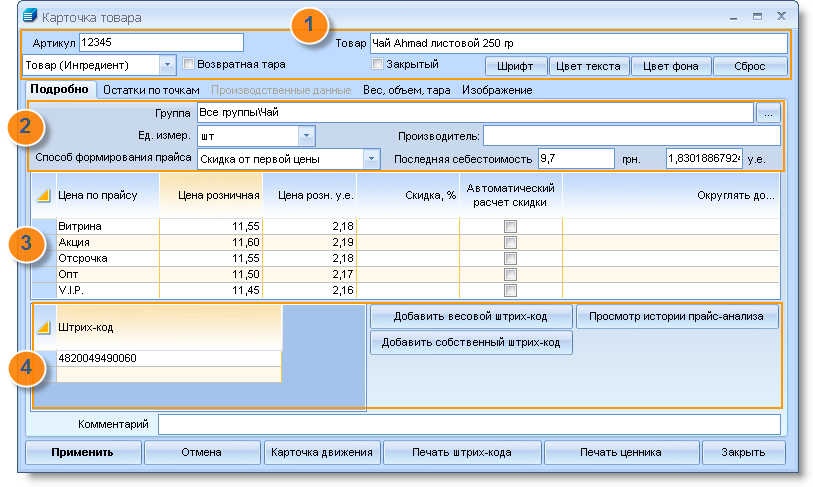Select the Акция price row
The image size is (813, 487).
tap(405, 242)
